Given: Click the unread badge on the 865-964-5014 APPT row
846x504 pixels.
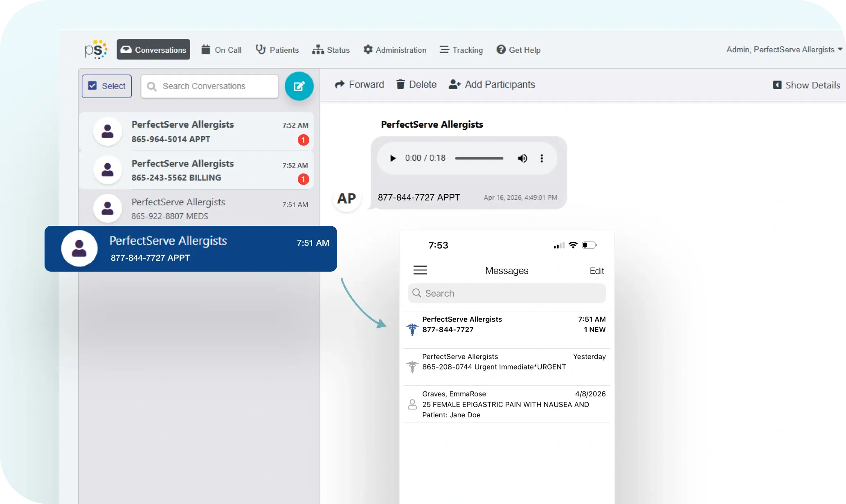Looking at the screenshot, I should coord(303,140).
